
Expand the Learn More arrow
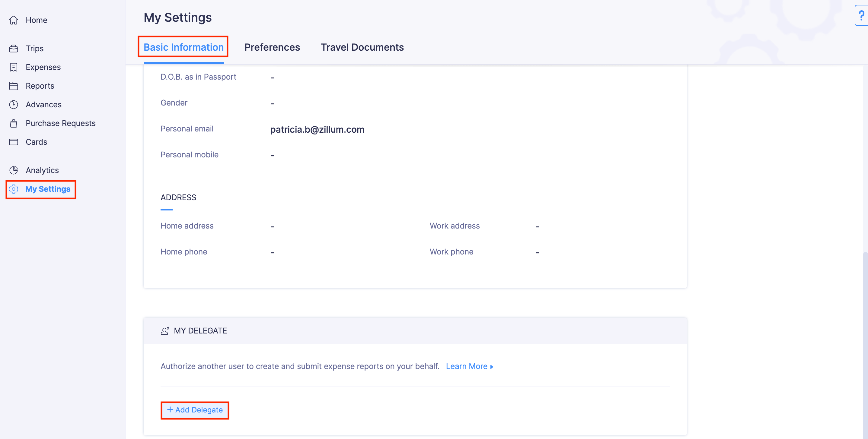tap(492, 367)
